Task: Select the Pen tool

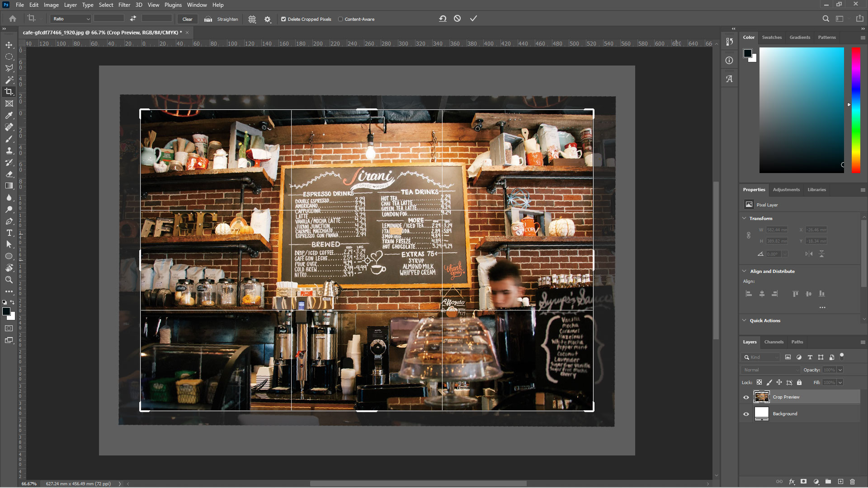Action: point(9,221)
